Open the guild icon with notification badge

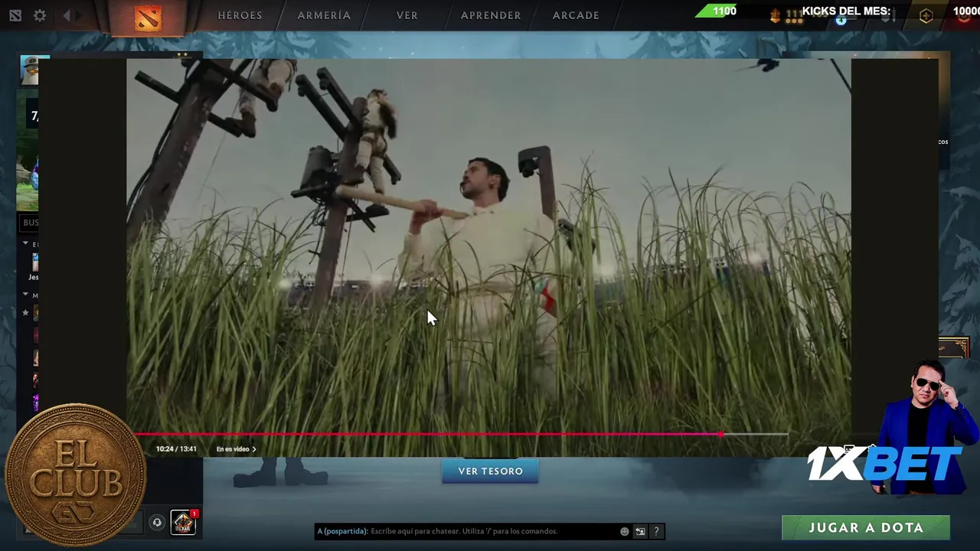point(183,523)
